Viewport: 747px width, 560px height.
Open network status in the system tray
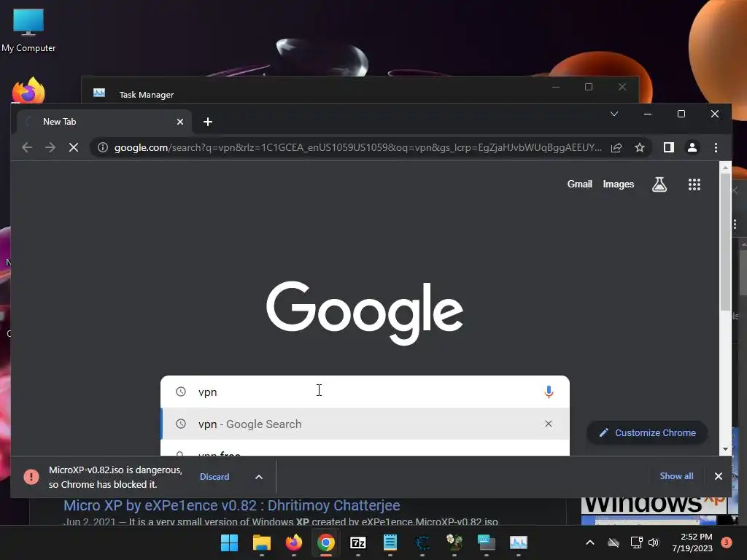tap(636, 542)
